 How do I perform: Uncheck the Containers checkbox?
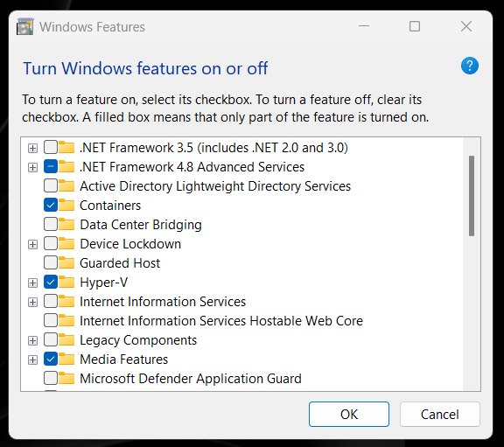coord(51,205)
